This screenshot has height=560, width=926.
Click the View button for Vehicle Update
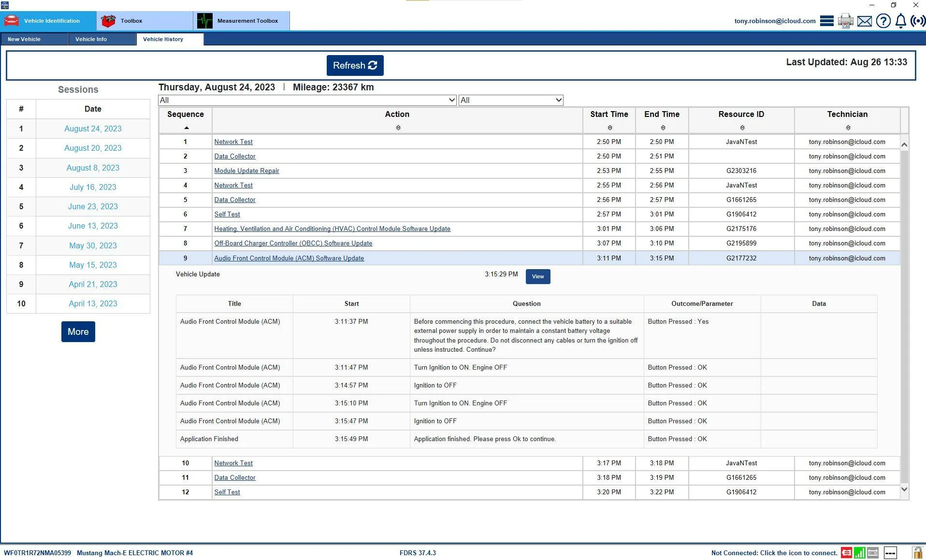coord(538,276)
